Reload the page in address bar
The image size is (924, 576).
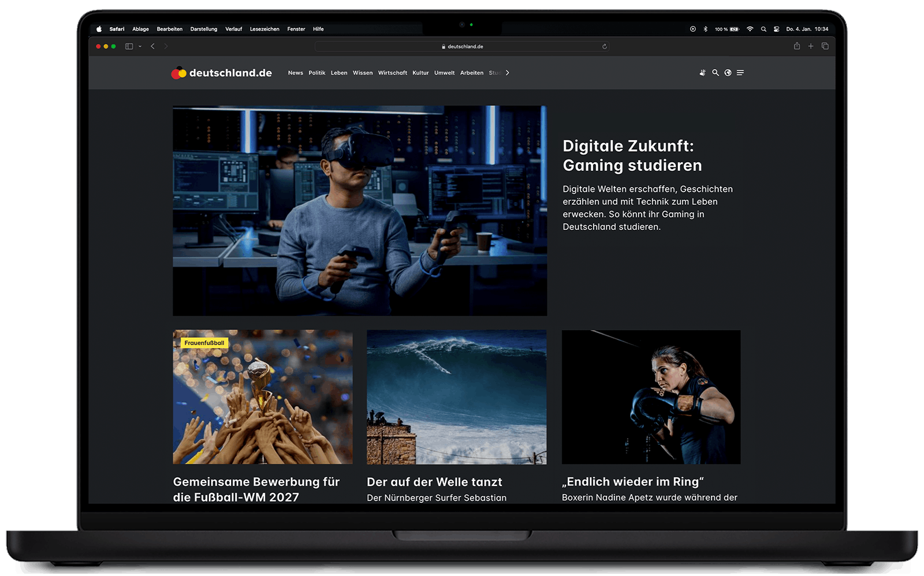coord(605,47)
